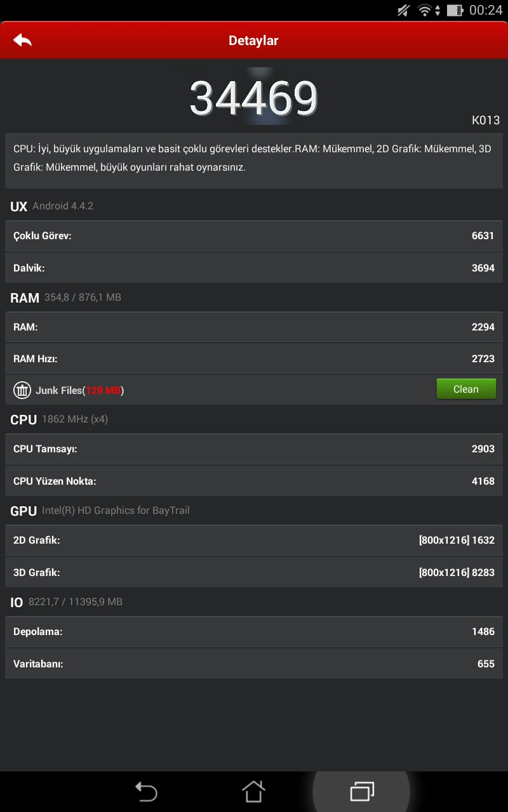
Task: Tap the CPU Yüzen Nokta row
Action: coord(254,481)
